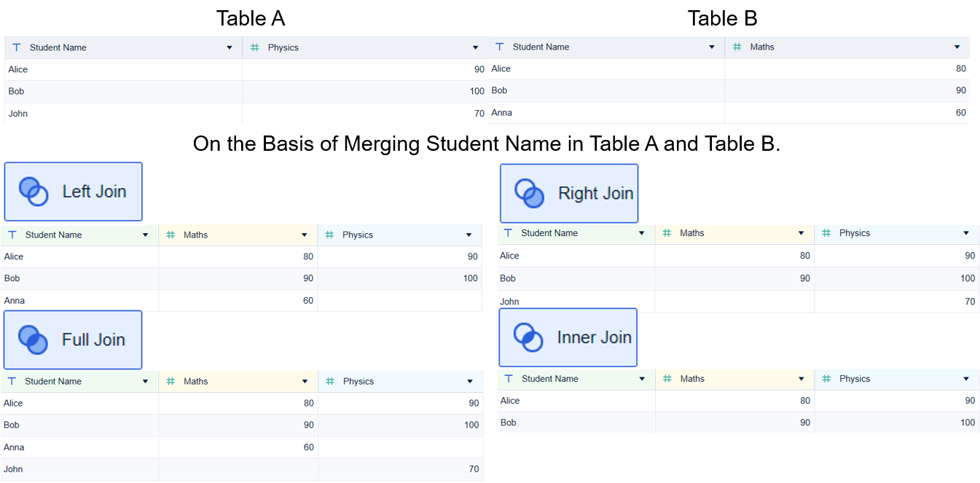Screen dimensions: 980x483
Task: Click the Full Join venn icon
Action: [x=33, y=339]
